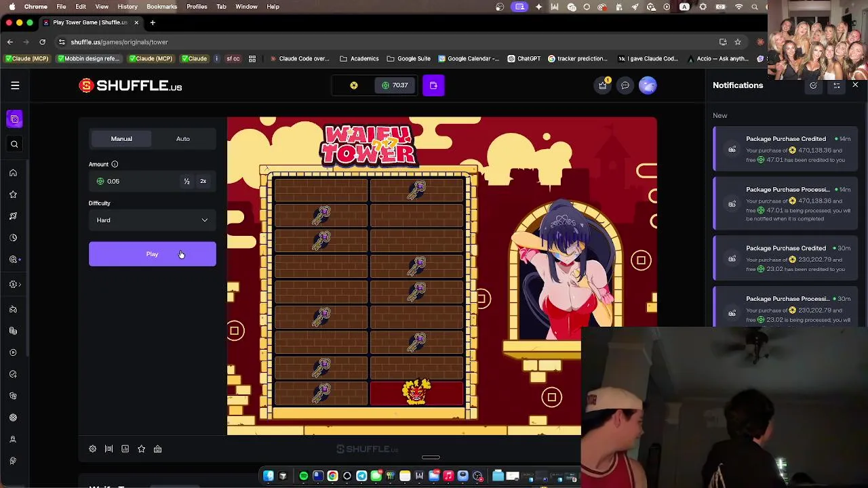
Task: Open the Profiles menu
Action: coord(197,6)
